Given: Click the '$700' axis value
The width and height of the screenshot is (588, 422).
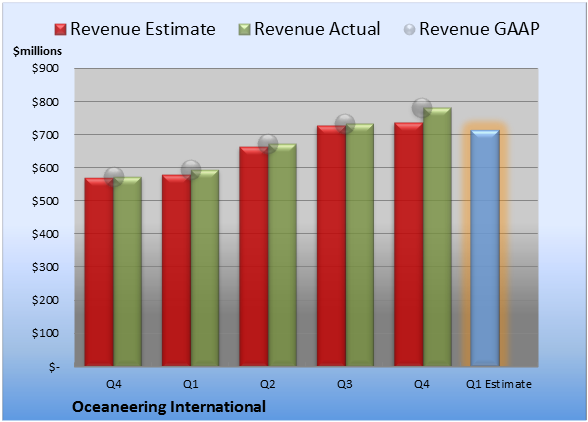Looking at the screenshot, I should point(45,135).
